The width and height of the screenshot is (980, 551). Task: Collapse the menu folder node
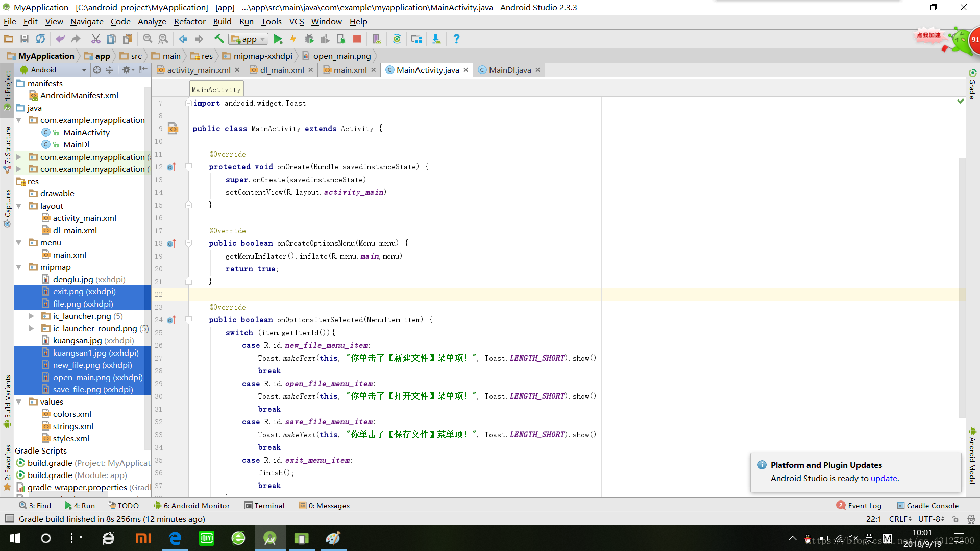tap(19, 242)
